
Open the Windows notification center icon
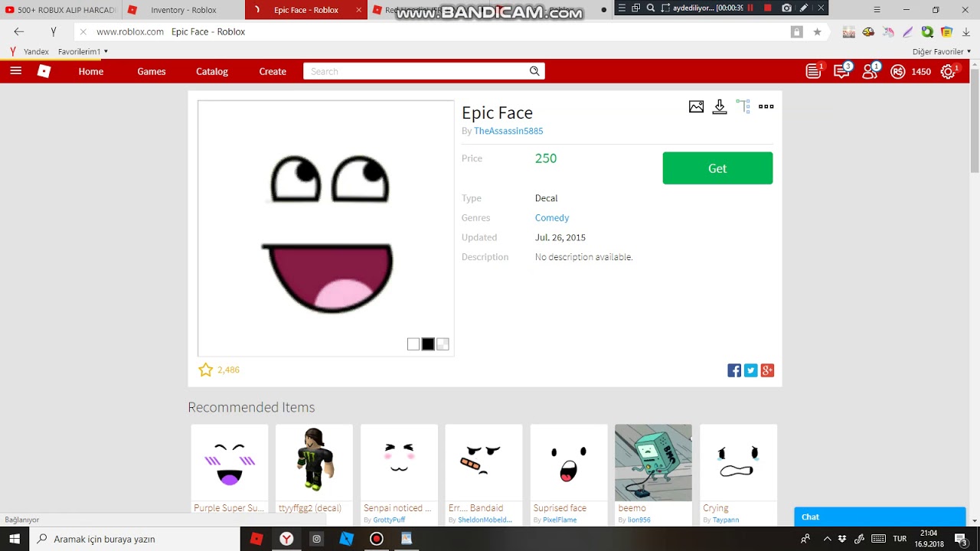point(961,539)
